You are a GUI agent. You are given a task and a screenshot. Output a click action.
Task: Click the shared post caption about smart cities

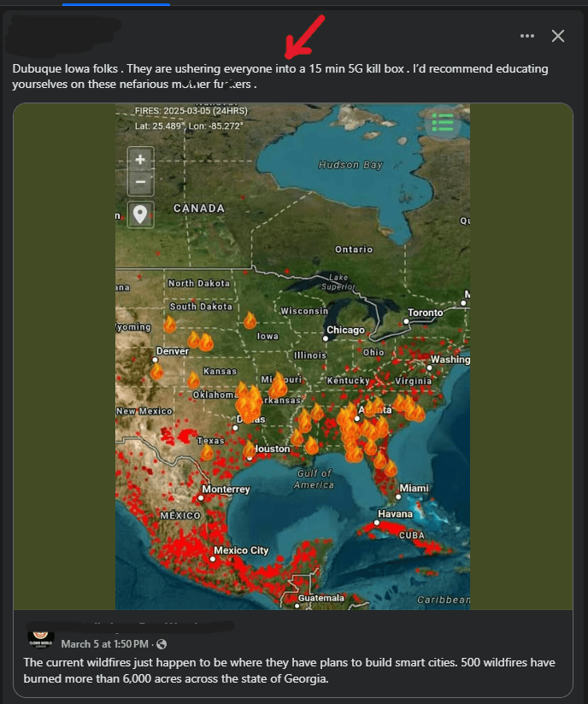291,671
